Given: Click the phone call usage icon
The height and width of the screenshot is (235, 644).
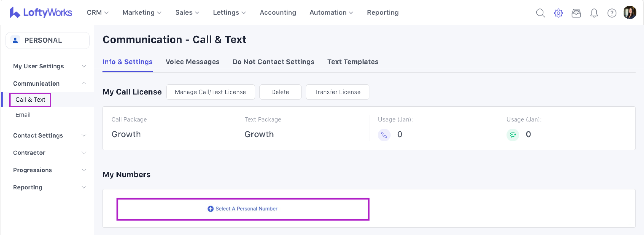Looking at the screenshot, I should 384,135.
